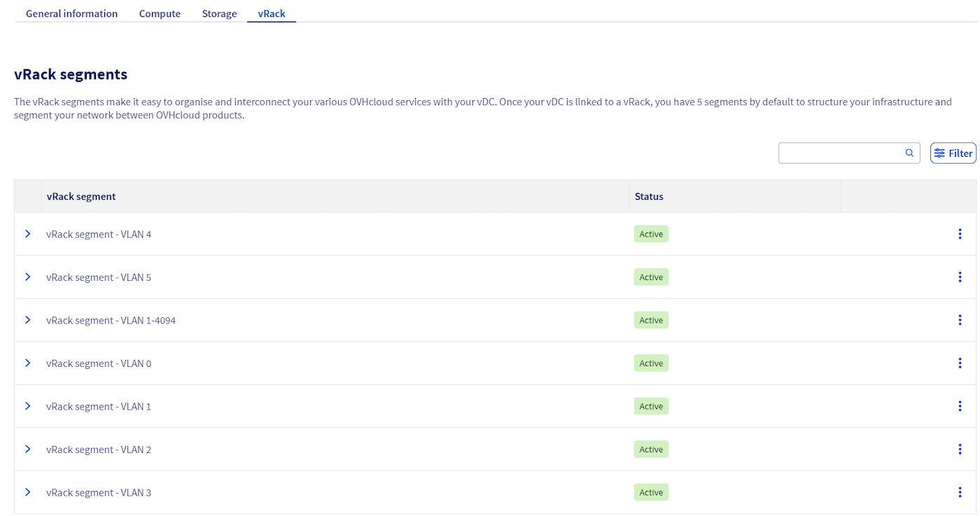This screenshot has height=516, width=980.
Task: Click more options icon for VLAN 0
Action: pos(960,363)
